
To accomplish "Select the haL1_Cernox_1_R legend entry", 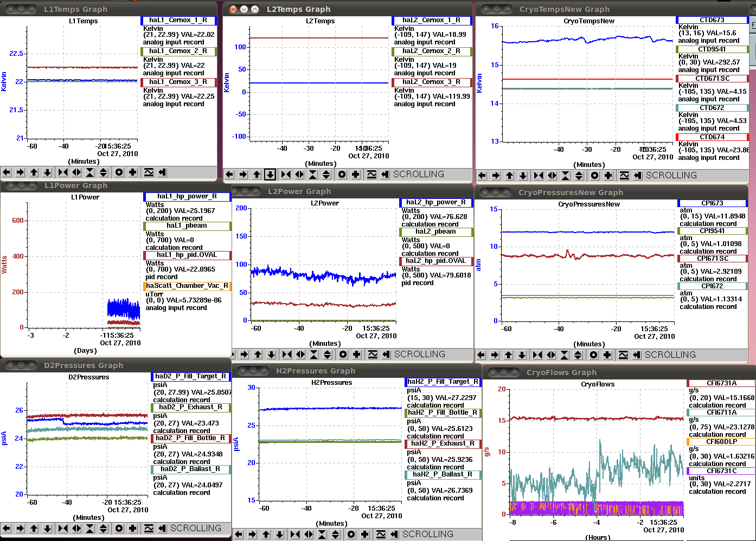I will tap(178, 21).
